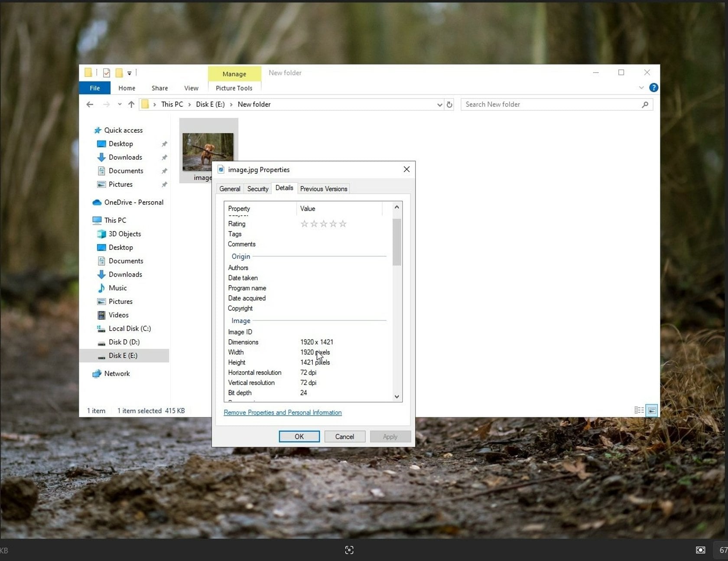Image resolution: width=728 pixels, height=561 pixels.
Task: Switch to the View ribbon tab
Action: 191,88
